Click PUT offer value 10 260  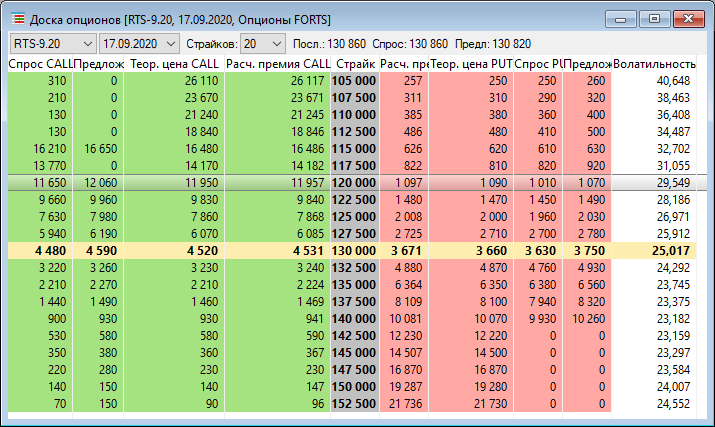pos(589,319)
